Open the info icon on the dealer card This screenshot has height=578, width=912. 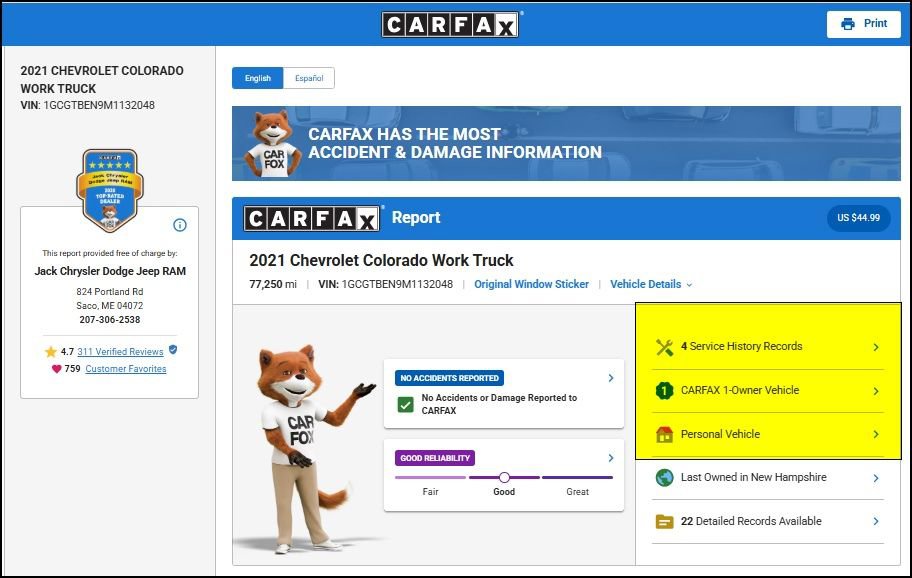tap(180, 225)
